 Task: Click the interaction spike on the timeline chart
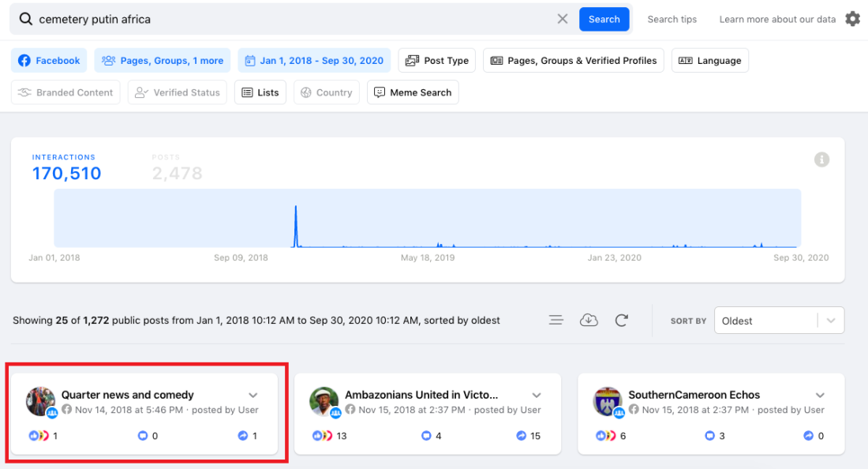(296, 226)
